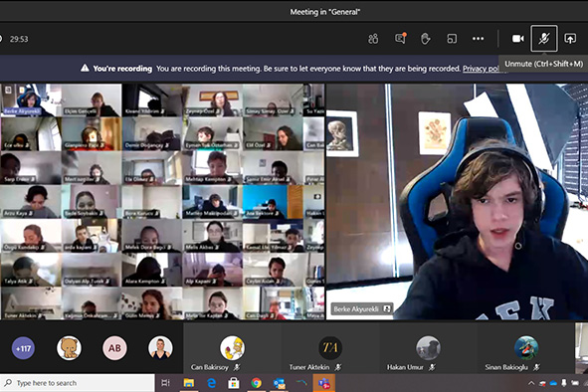Screen dimensions: 588x392
Task: Open the breakout rooms icon
Action: pos(452,39)
